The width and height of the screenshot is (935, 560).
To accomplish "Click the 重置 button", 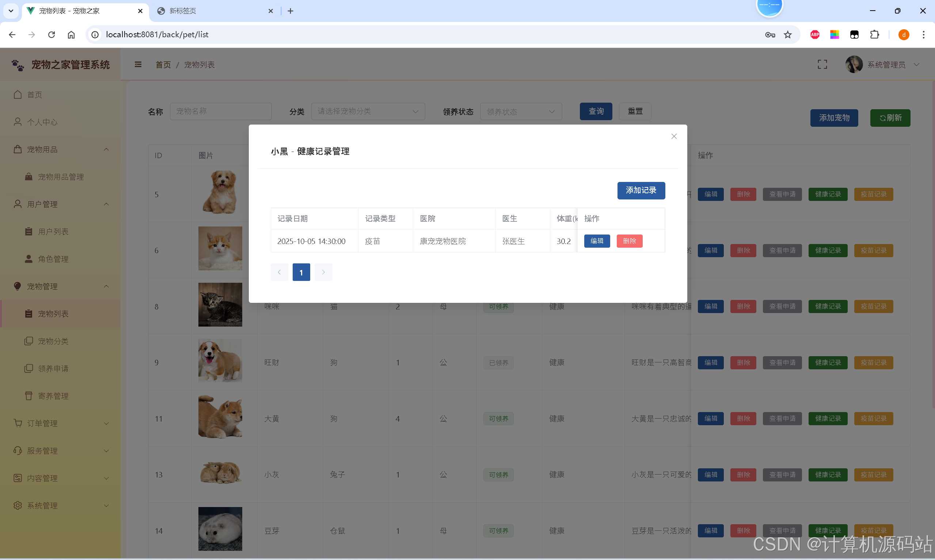I will 635,111.
